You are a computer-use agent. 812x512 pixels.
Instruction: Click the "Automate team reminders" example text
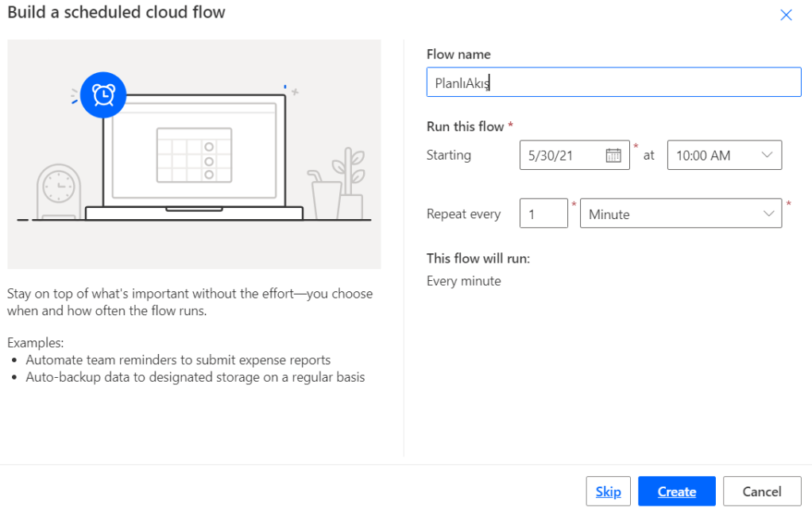[x=178, y=360]
